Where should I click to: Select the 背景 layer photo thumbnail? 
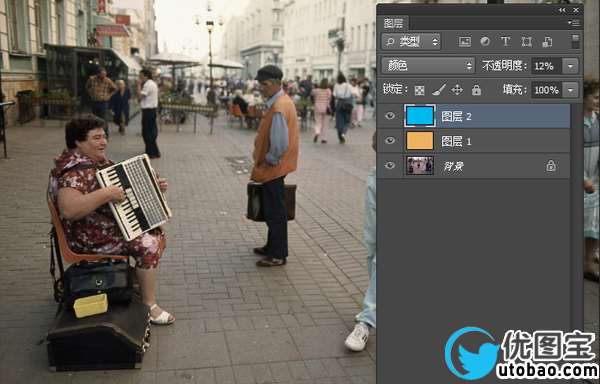tap(420, 166)
